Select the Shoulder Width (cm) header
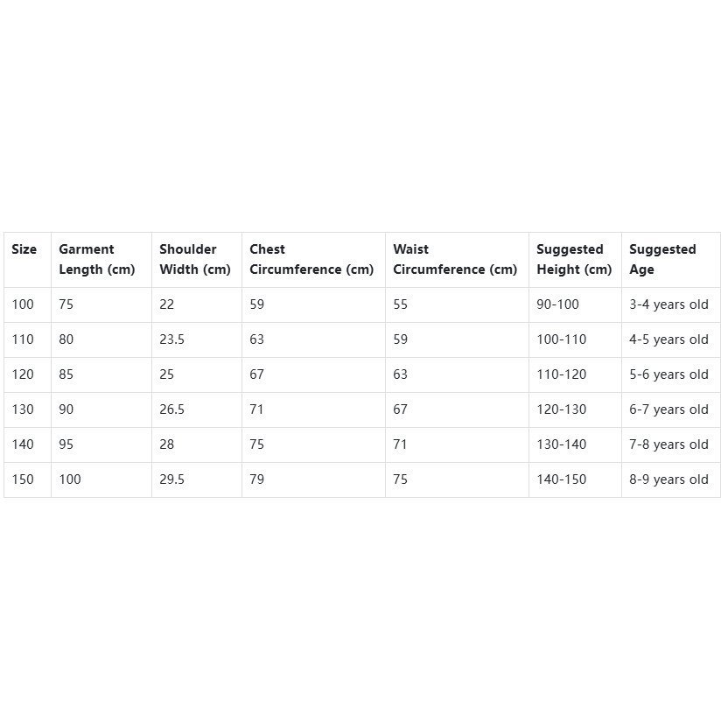This screenshot has height=728, width=728. coord(195,260)
